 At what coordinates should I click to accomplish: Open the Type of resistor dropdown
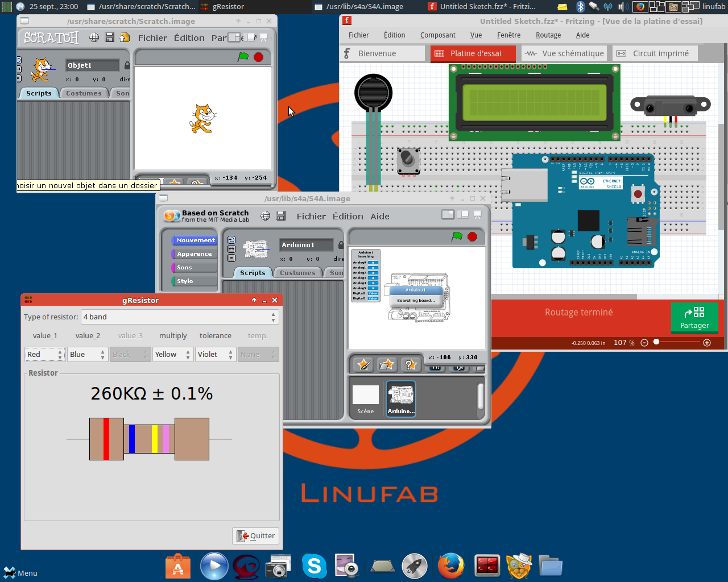click(x=180, y=317)
